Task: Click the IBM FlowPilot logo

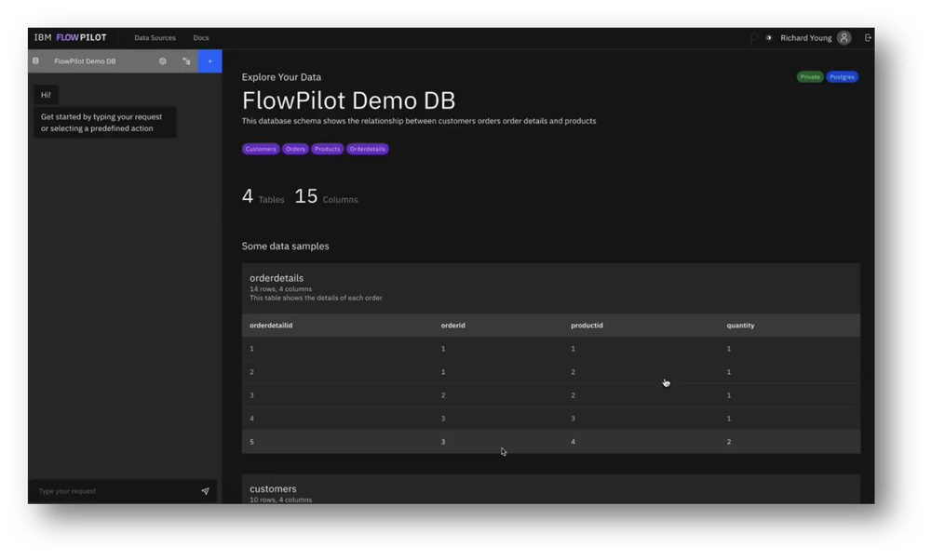Action: [70, 37]
